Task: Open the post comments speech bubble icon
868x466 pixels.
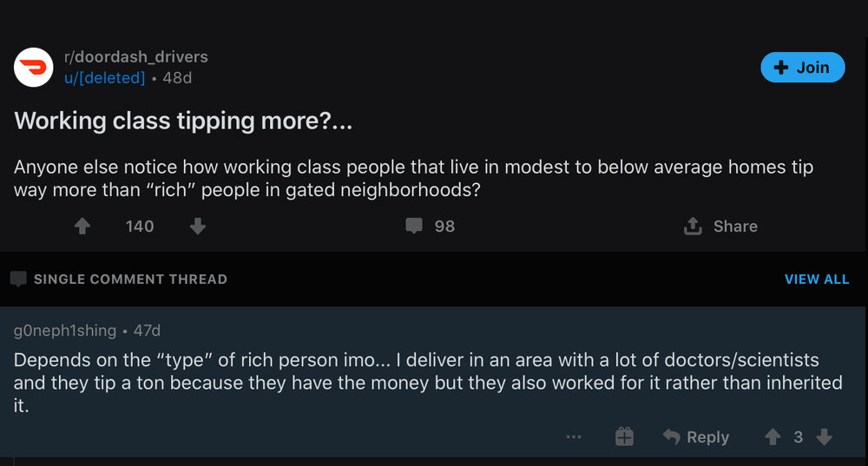Action: click(413, 226)
